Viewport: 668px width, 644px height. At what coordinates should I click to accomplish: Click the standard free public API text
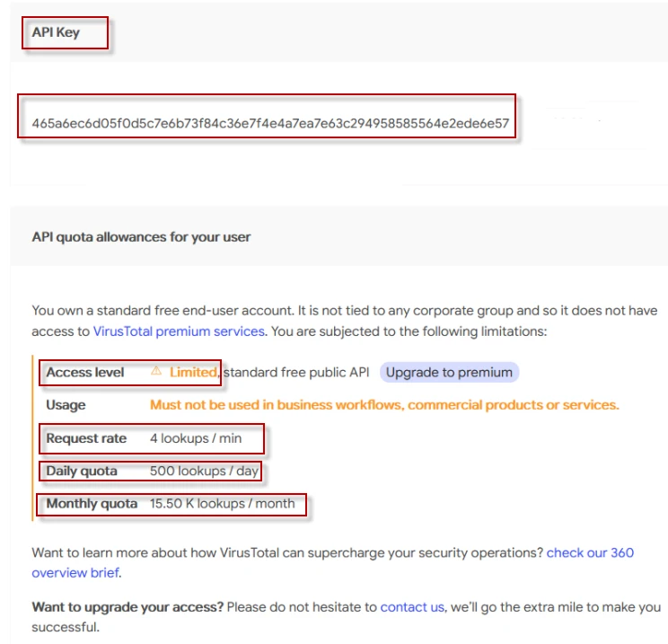tap(296, 372)
